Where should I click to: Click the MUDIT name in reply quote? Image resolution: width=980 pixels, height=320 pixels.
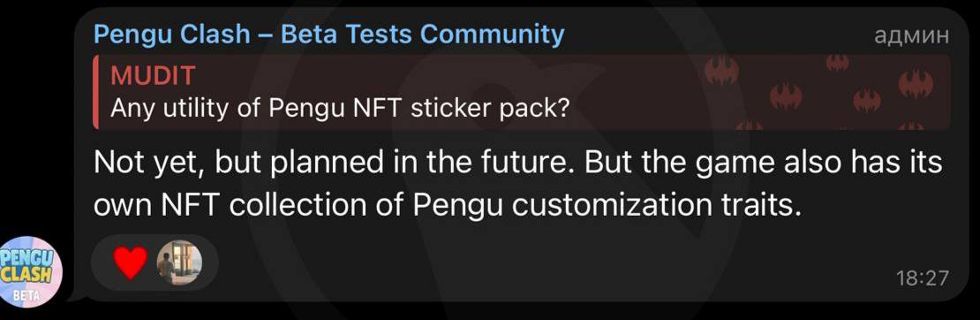152,76
